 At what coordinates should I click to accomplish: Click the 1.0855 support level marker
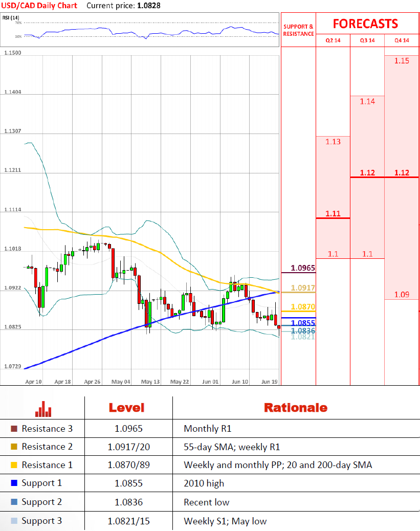point(303,322)
